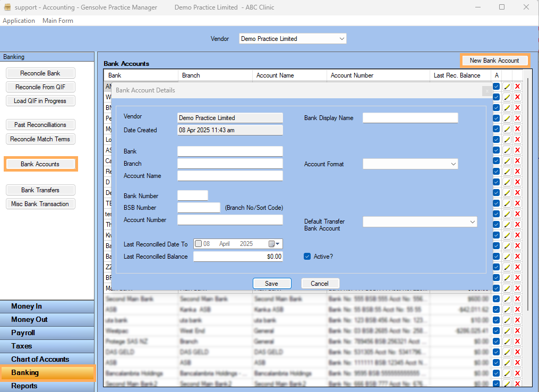Open the Main Form menu
Viewport: 539px width, 392px height.
pyautogui.click(x=58, y=21)
